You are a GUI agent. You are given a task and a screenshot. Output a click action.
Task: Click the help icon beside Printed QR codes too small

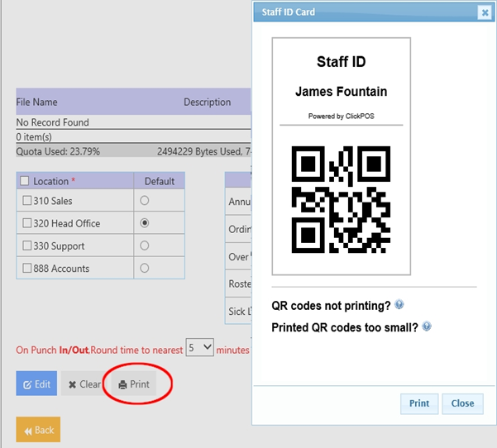(x=427, y=326)
